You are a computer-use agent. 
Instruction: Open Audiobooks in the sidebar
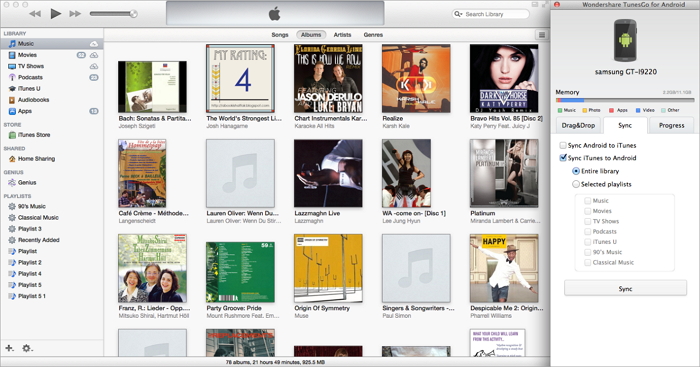51,100
